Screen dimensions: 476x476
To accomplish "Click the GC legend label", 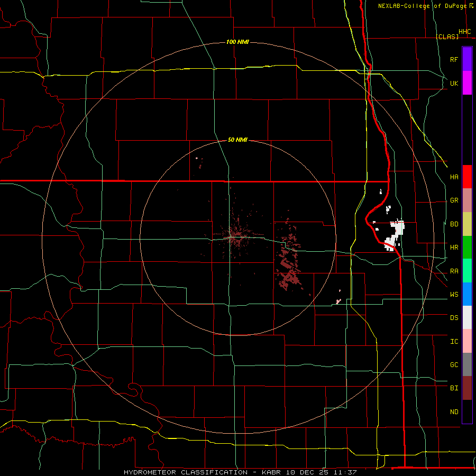I will 454,364.
